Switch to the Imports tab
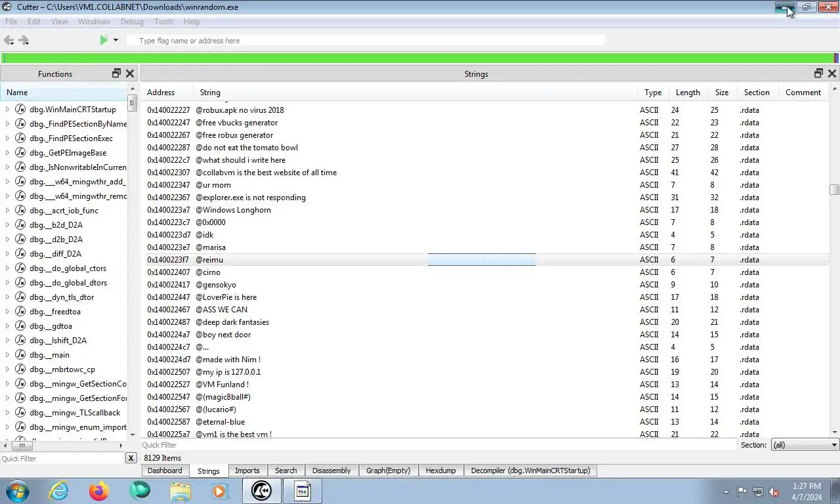840x504 pixels. (x=247, y=471)
